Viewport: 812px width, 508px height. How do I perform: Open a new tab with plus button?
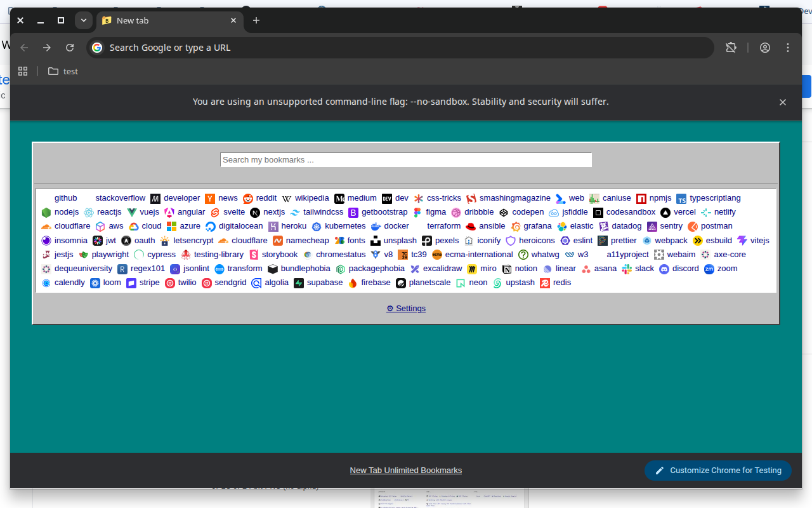click(256, 20)
